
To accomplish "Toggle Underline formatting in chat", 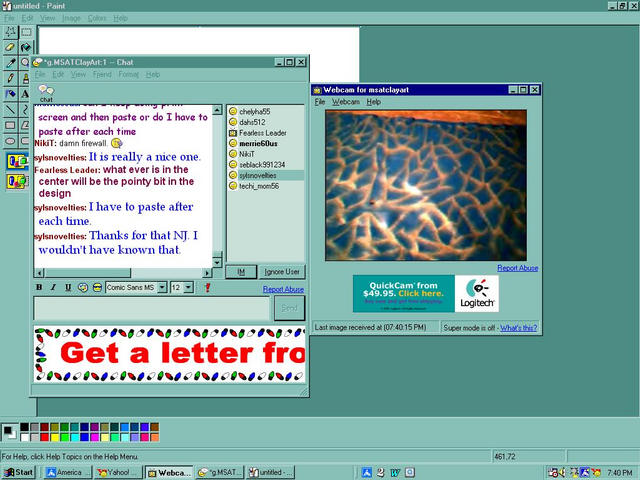I will pyautogui.click(x=68, y=287).
